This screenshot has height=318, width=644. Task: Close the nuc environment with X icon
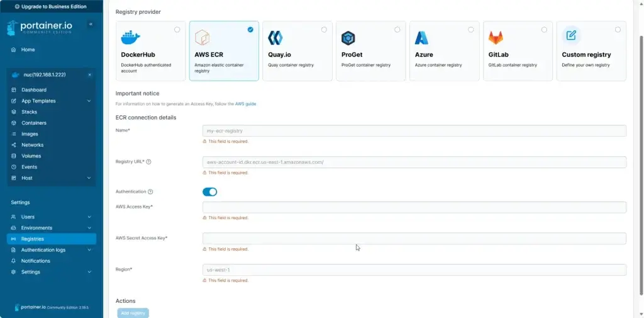(x=89, y=75)
